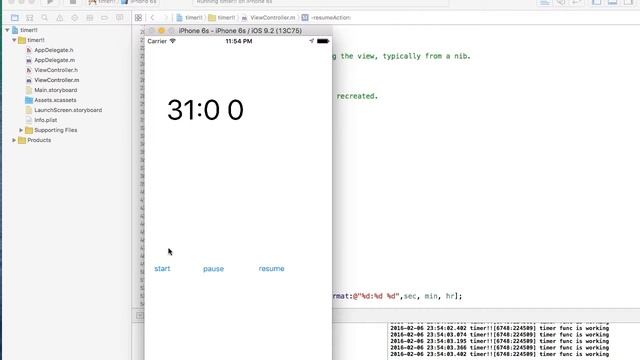Open the -resumeAction: method jump menu
640x360 pixels.
click(326, 18)
